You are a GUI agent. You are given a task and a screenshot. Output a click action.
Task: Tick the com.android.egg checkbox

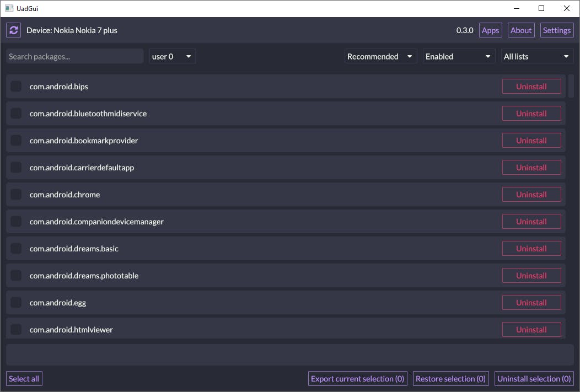pos(16,303)
